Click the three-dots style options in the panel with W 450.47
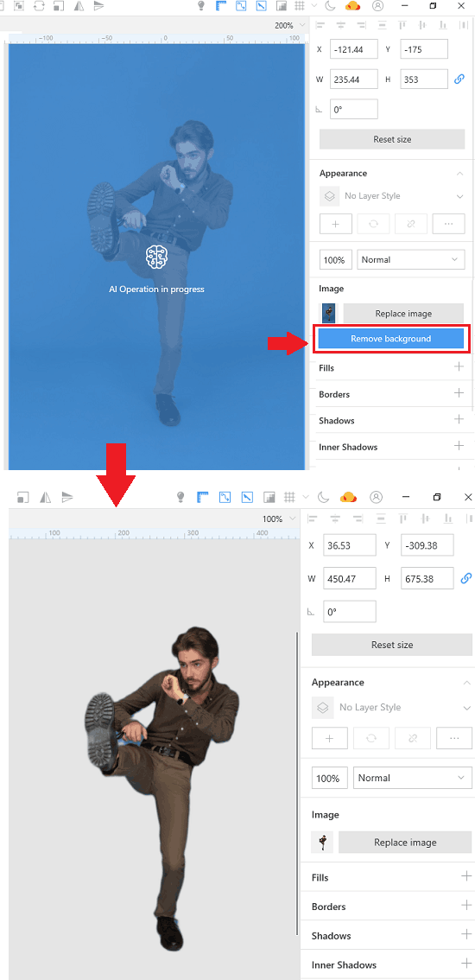The image size is (475, 980). 454,737
